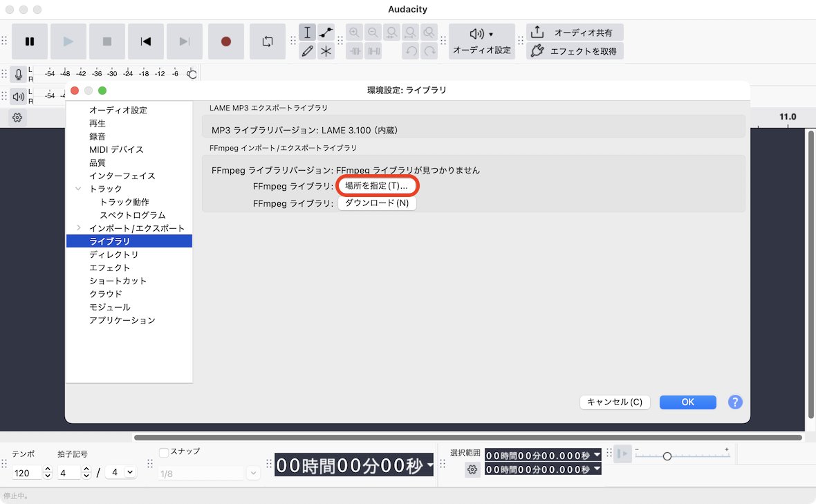Adjust the playback speed slider
The height and width of the screenshot is (504, 816).
[x=667, y=456]
